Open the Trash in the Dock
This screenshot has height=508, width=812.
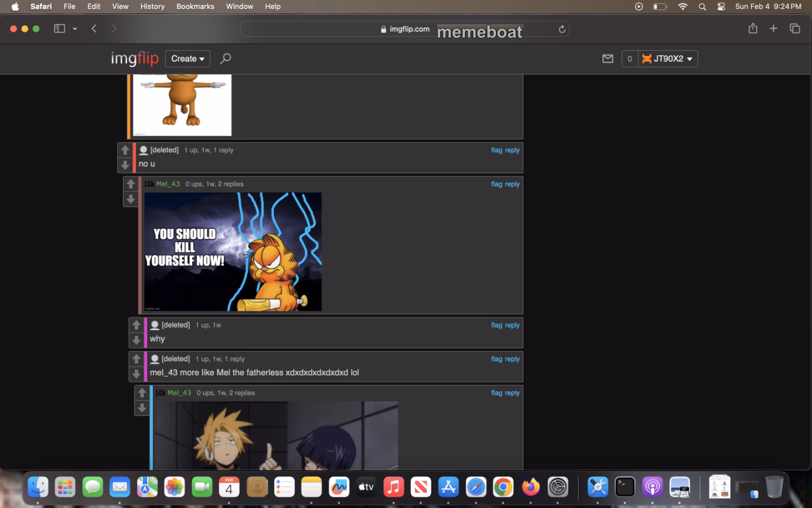[x=774, y=487]
